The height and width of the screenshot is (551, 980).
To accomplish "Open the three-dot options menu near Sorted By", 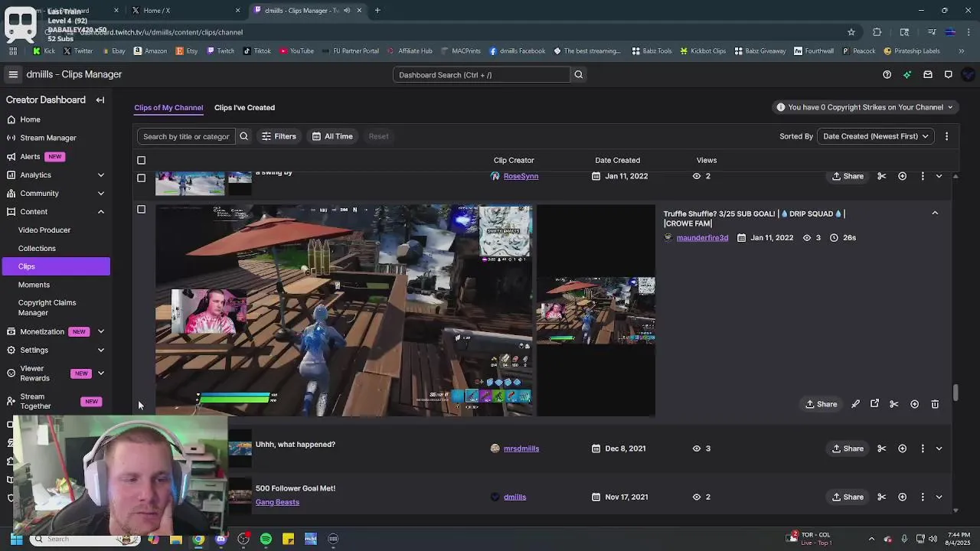I will [946, 136].
